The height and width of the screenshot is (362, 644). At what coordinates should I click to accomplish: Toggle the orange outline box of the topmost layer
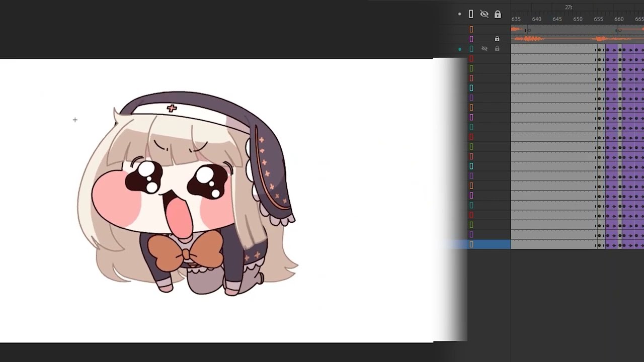click(x=471, y=30)
